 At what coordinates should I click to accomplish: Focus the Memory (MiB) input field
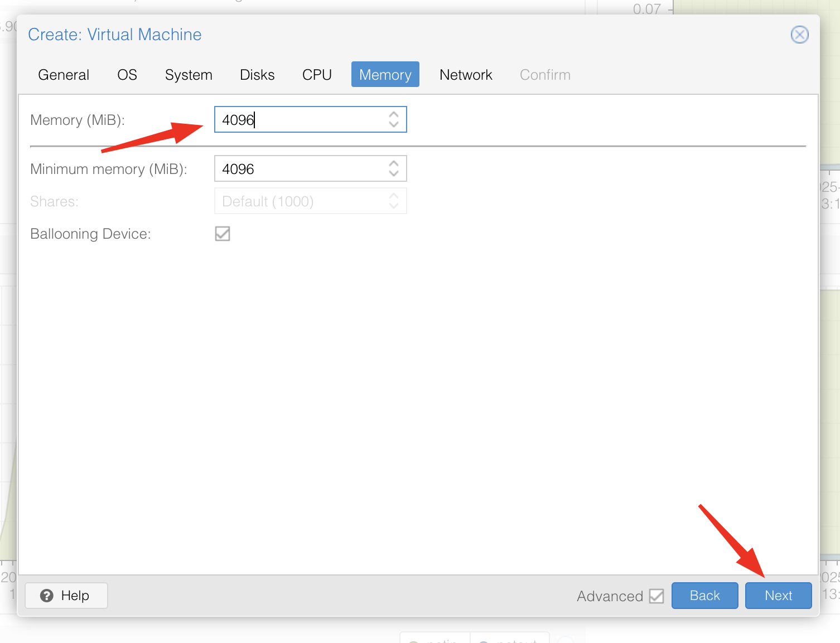(x=298, y=120)
